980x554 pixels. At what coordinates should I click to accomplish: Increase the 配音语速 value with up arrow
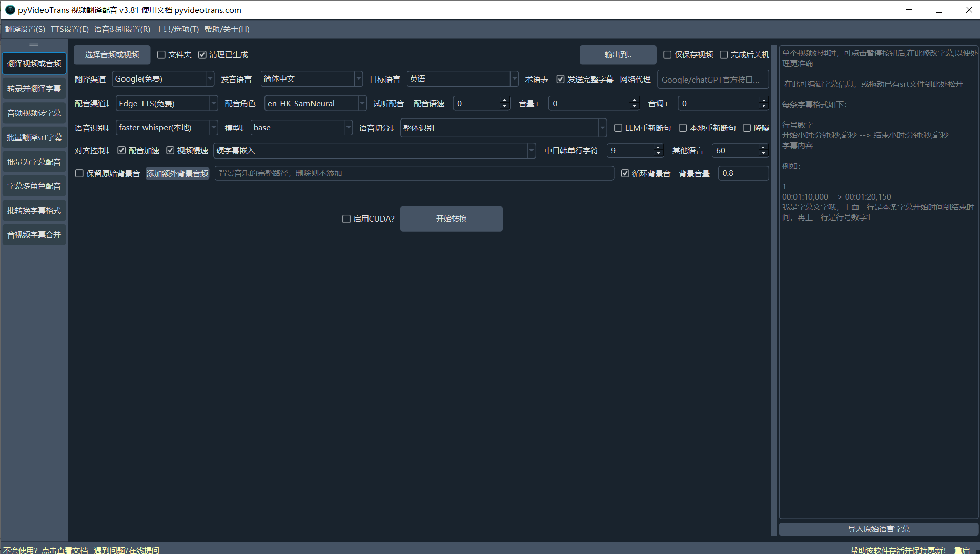[504, 100]
